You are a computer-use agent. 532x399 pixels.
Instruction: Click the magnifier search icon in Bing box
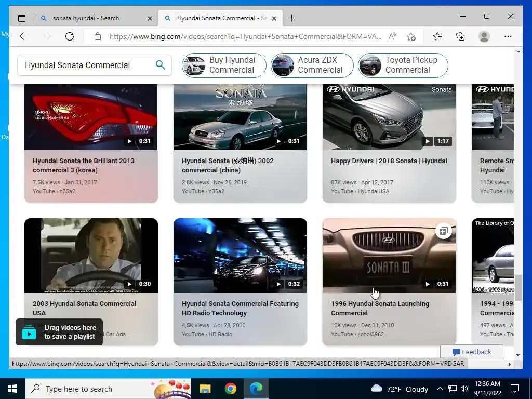[x=160, y=65]
